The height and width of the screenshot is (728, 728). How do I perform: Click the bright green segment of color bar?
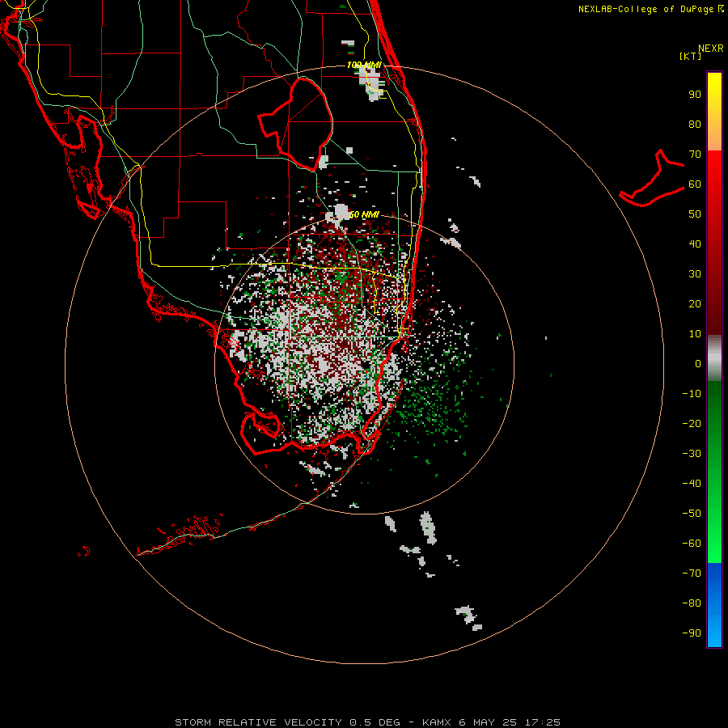pyautogui.click(x=714, y=534)
